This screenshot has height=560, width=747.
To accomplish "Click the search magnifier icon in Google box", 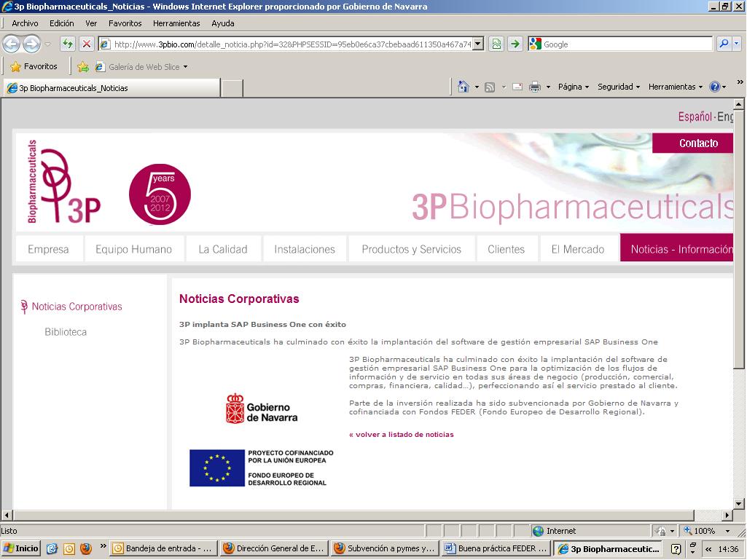I will coord(724,44).
